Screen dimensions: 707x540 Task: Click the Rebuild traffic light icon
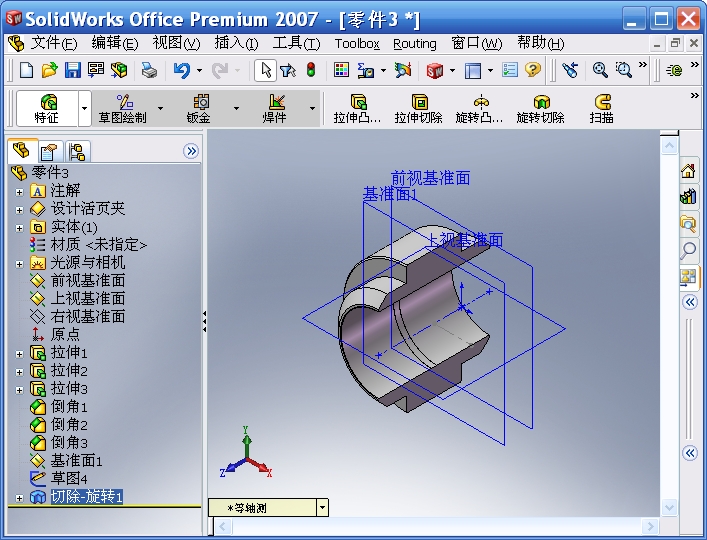pyautogui.click(x=311, y=70)
